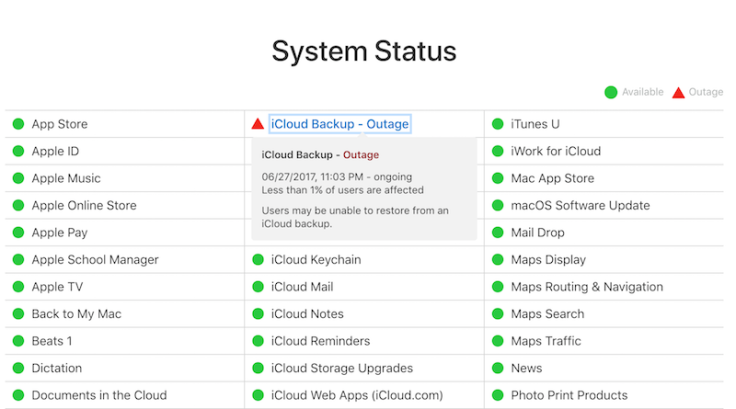Click the Maps Search label

(x=548, y=314)
